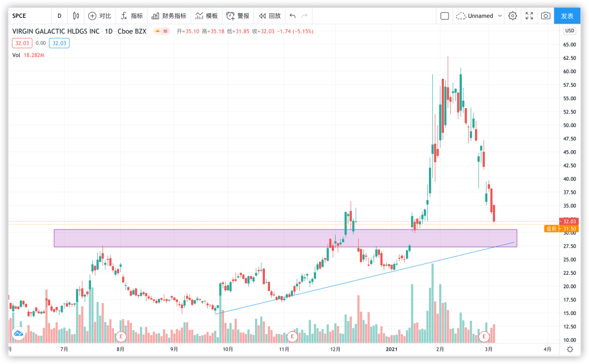Open time axis settings gear at bottom-right
This screenshot has height=364, width=589.
click(x=569, y=348)
